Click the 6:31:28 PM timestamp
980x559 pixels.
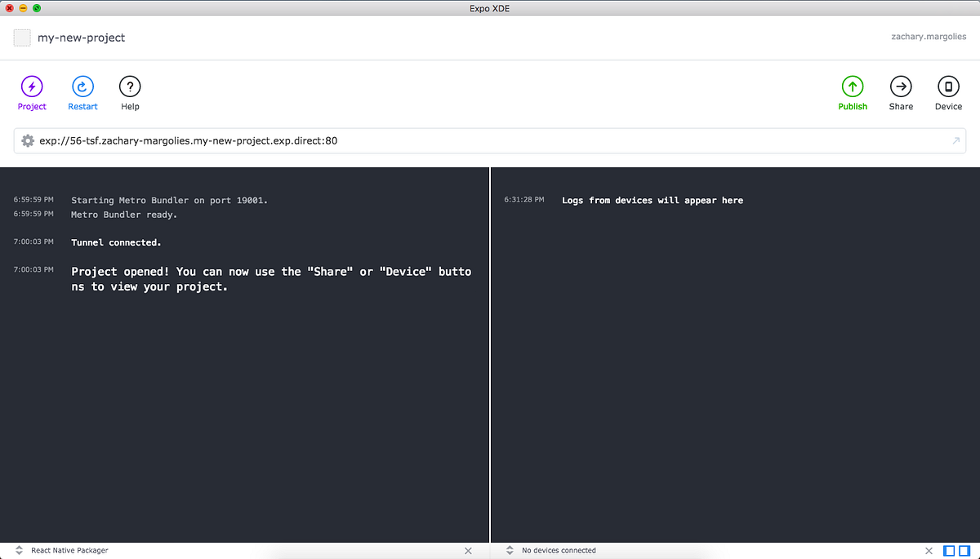click(523, 199)
